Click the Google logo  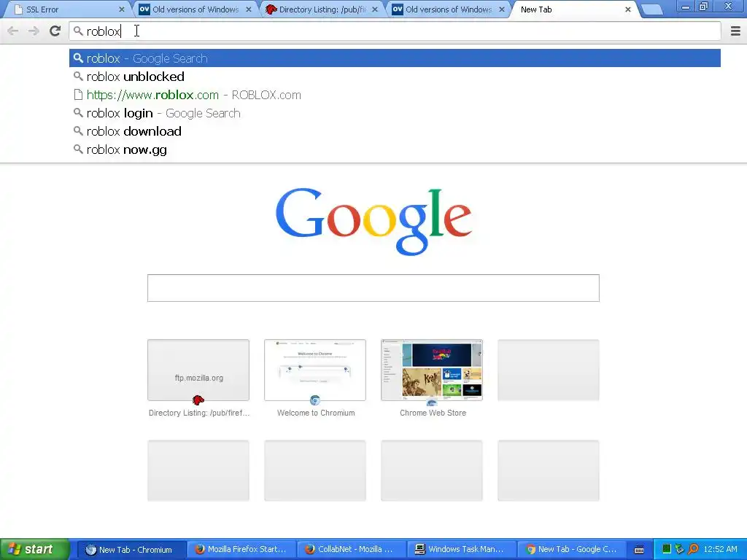373,222
